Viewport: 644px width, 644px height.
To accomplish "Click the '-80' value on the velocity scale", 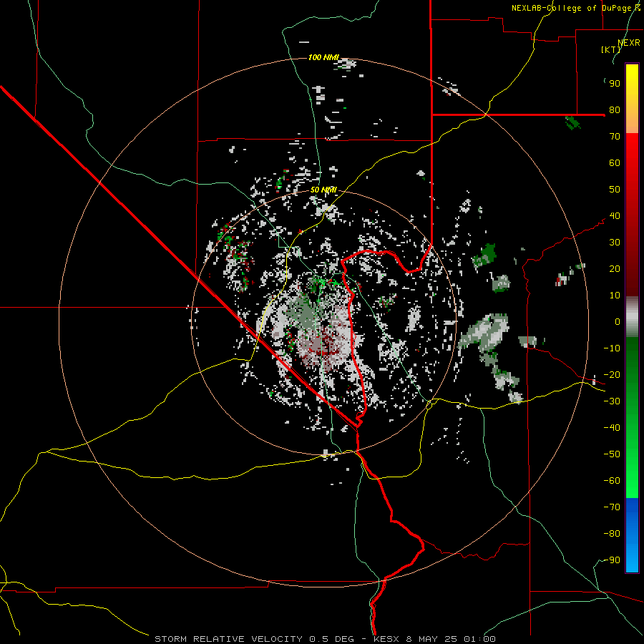I will [x=612, y=534].
